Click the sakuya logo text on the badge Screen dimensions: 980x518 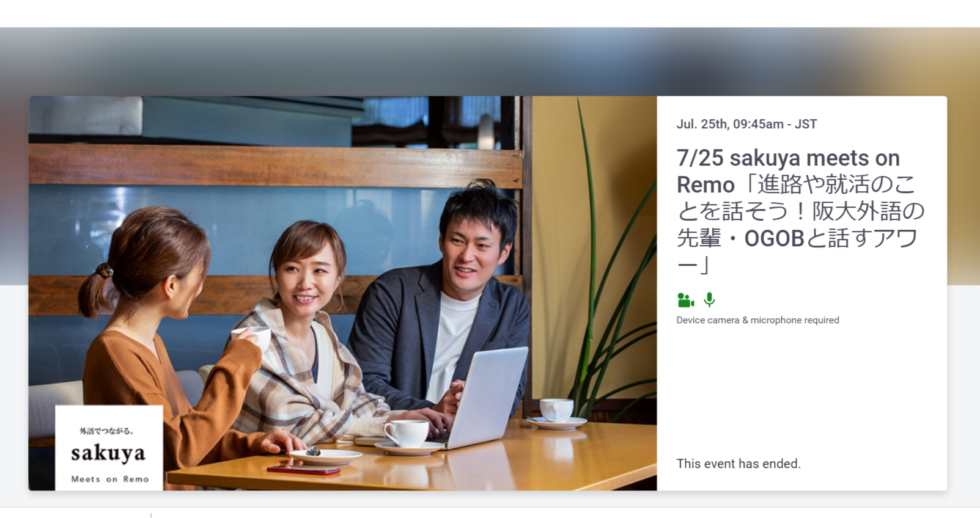click(x=108, y=453)
